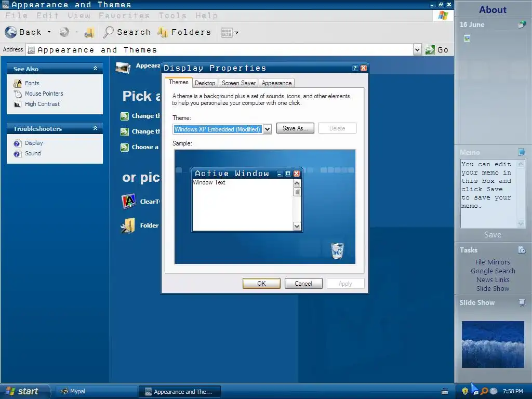Click the first Change task arrow icon
Screen dimensions: 532x399
click(x=125, y=116)
